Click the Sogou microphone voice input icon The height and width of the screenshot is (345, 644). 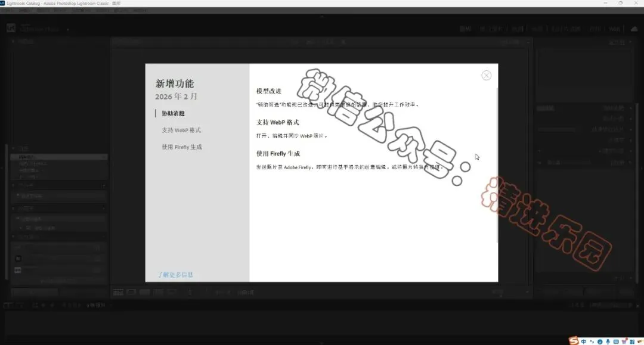[x=608, y=341]
